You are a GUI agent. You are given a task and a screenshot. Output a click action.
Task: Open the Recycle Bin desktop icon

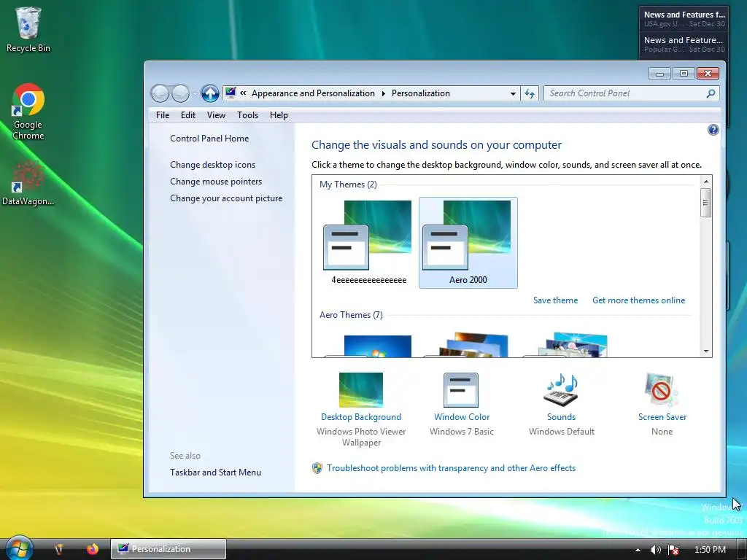tap(28, 29)
